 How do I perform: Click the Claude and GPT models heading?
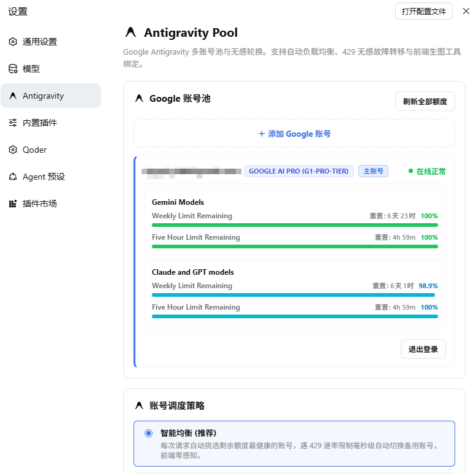[193, 272]
